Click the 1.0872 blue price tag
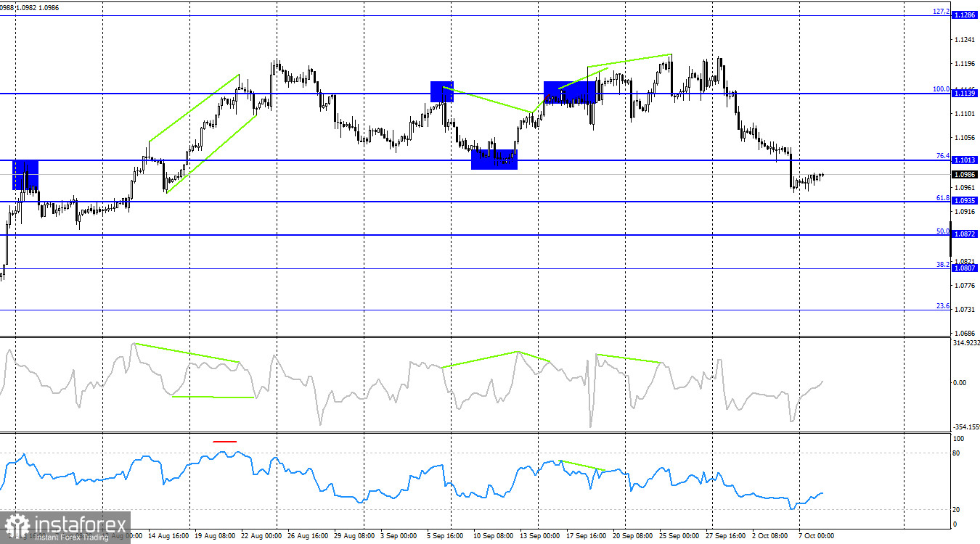The height and width of the screenshot is (544, 980). pos(965,234)
